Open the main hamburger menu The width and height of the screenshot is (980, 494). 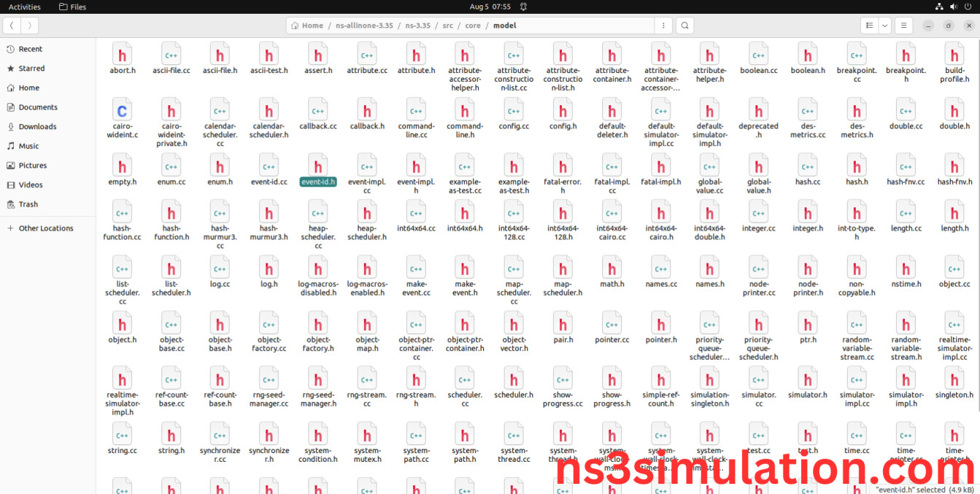coord(903,26)
